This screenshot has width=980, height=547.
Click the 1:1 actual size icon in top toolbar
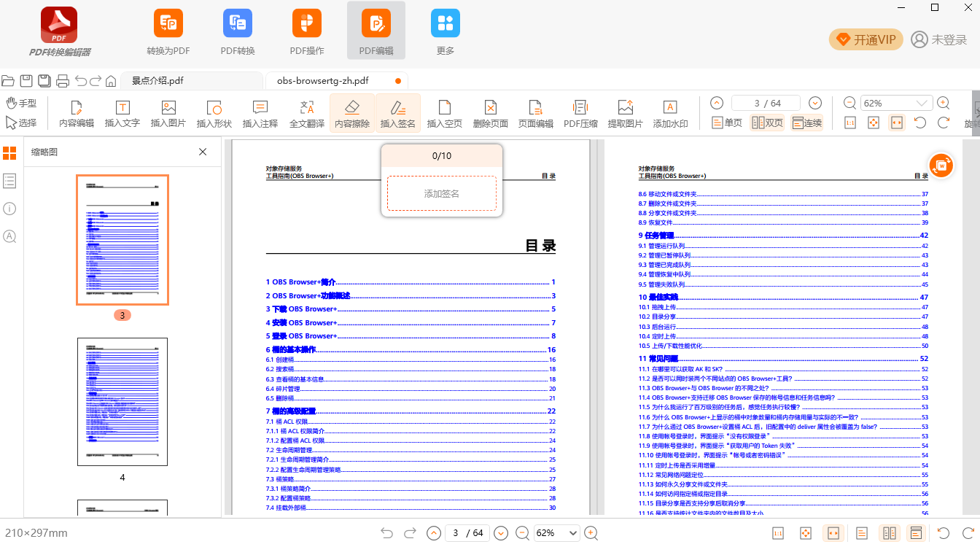coord(850,123)
